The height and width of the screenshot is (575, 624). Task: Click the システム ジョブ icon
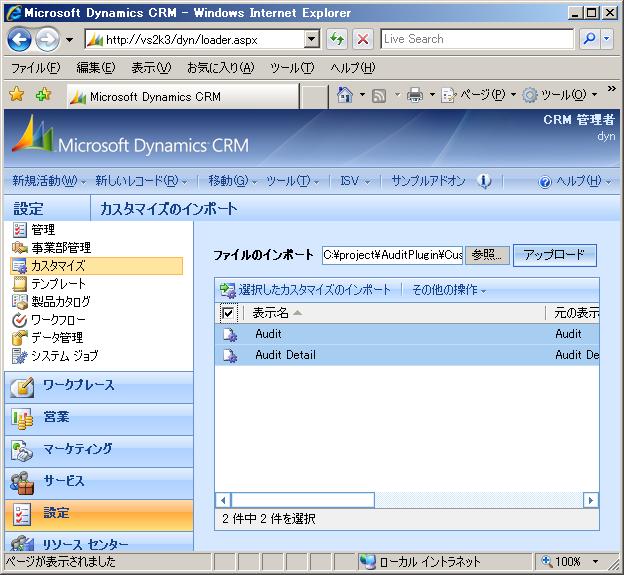[x=20, y=356]
